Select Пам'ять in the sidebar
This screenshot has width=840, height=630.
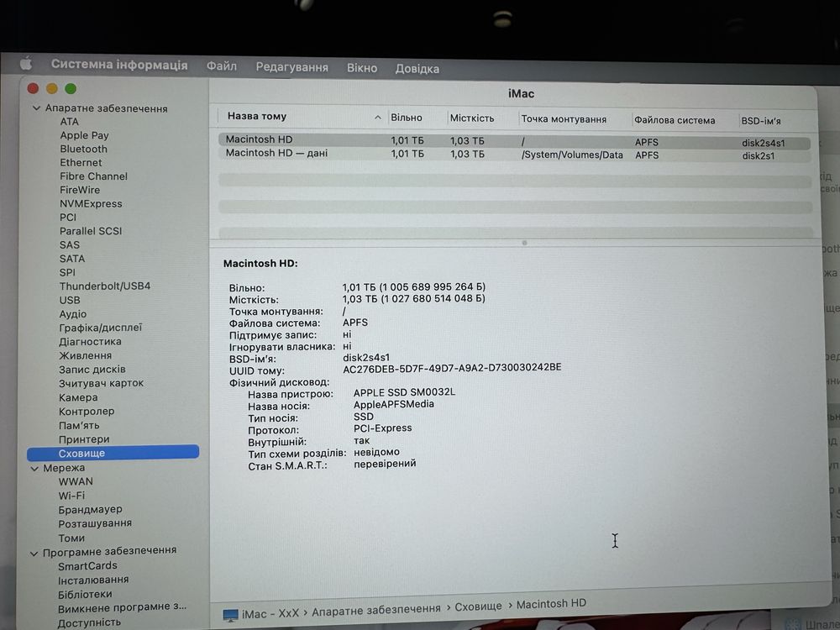(79, 425)
